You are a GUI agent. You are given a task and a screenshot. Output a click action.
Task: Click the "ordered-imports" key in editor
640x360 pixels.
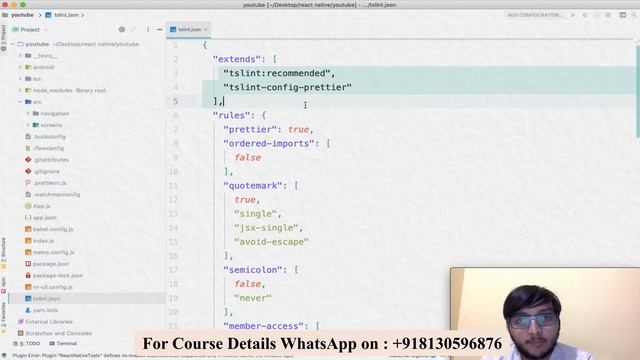click(271, 143)
